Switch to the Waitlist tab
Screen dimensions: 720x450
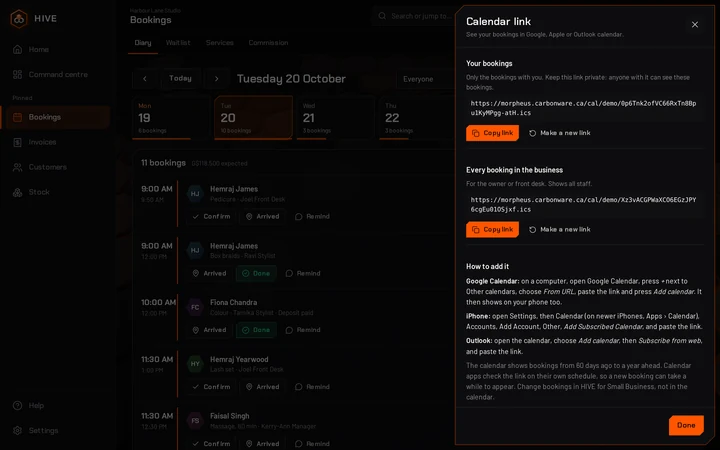click(178, 43)
